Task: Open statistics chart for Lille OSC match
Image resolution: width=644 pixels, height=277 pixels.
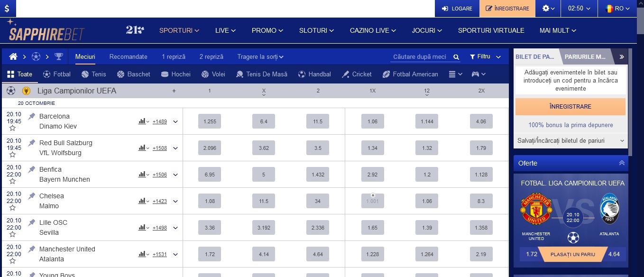Action: pos(143,228)
